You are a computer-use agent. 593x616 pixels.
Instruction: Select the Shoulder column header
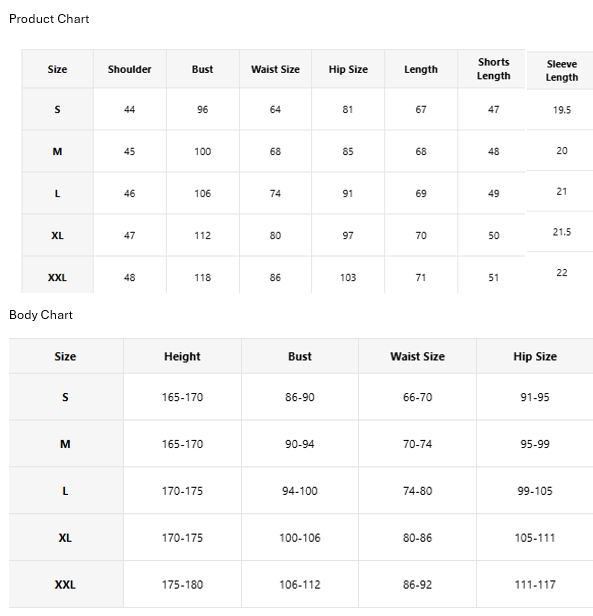pos(130,69)
